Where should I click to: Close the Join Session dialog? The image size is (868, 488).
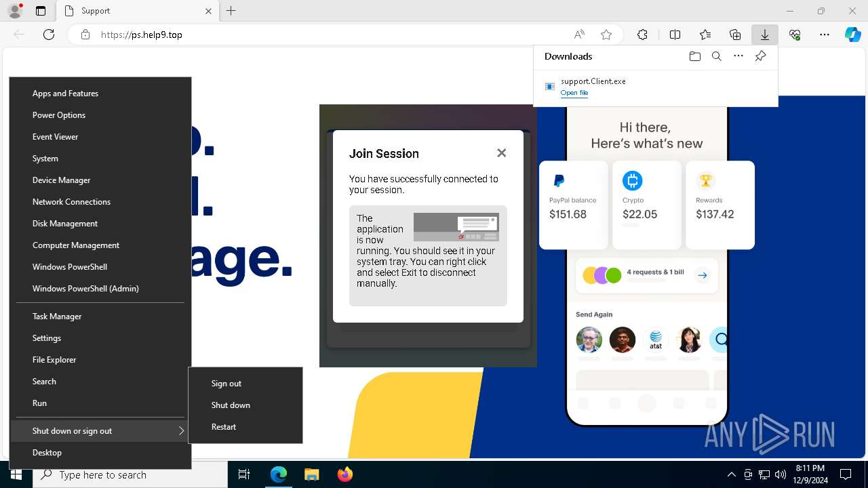tap(502, 153)
